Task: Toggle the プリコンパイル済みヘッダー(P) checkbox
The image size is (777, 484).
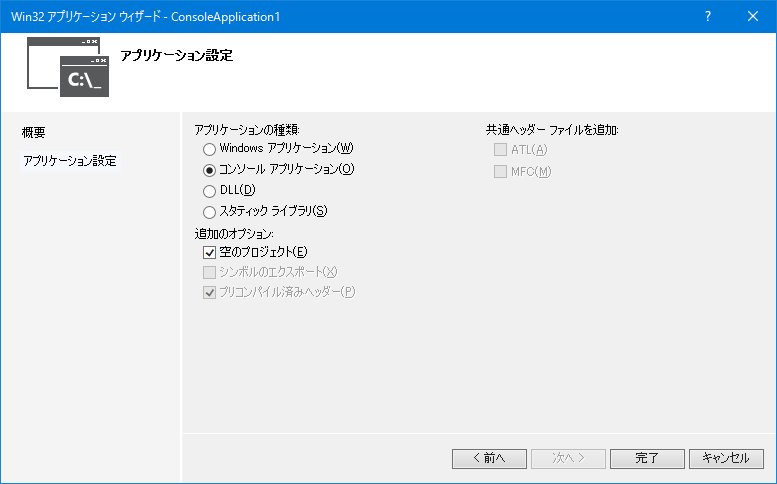Action: (209, 292)
